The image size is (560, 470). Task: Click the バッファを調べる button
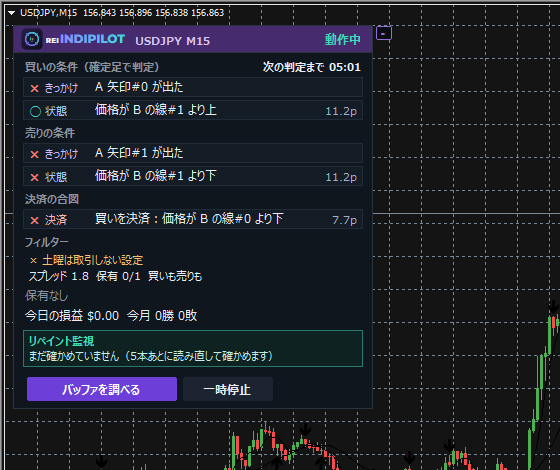pyautogui.click(x=102, y=389)
